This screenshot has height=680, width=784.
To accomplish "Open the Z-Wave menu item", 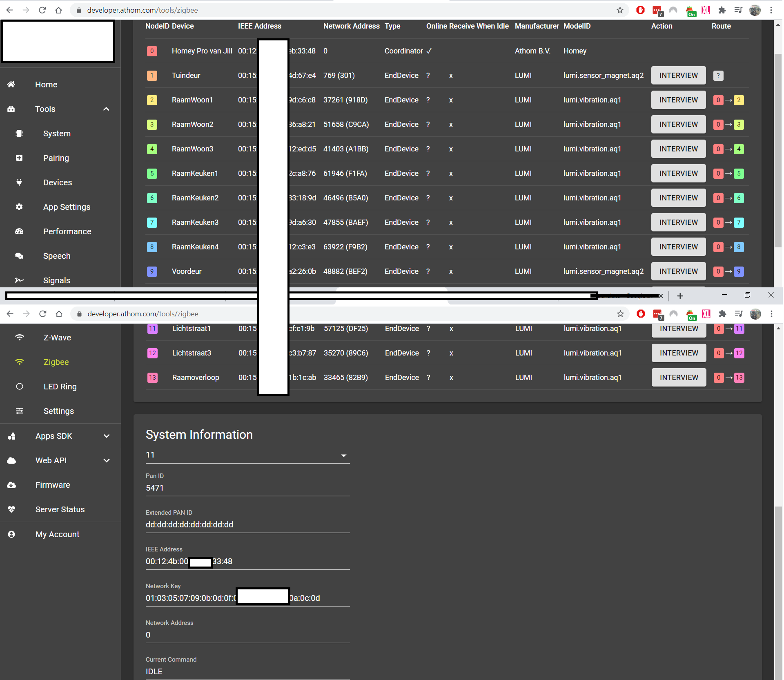I will click(57, 338).
